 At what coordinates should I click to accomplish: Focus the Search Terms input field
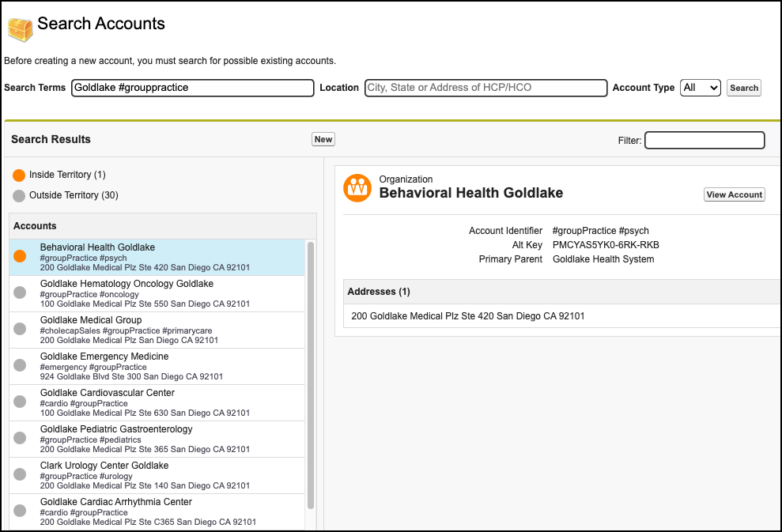(x=192, y=88)
